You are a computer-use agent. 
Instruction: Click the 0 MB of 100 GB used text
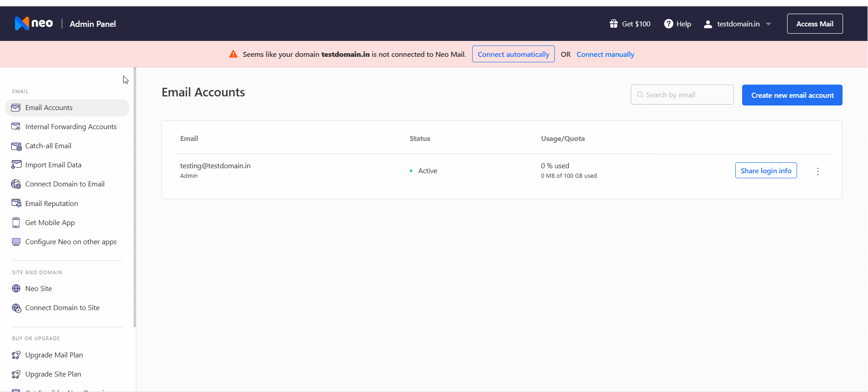pos(569,176)
